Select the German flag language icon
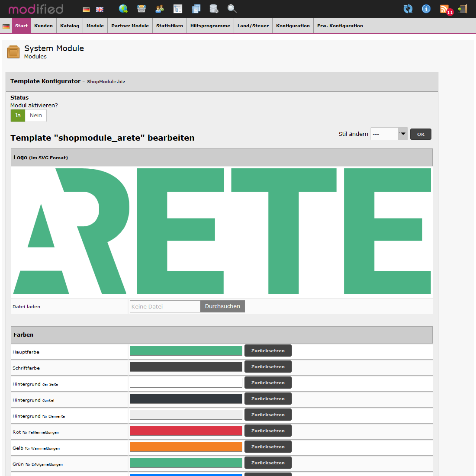476x476 pixels. pos(86,9)
